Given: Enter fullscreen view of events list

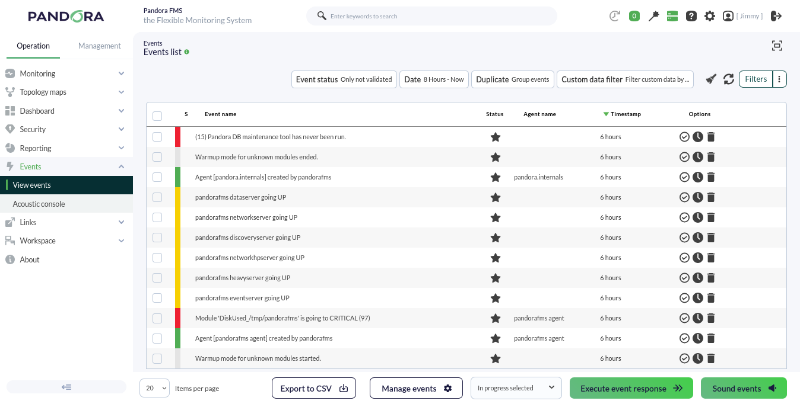Looking at the screenshot, I should pos(777,46).
